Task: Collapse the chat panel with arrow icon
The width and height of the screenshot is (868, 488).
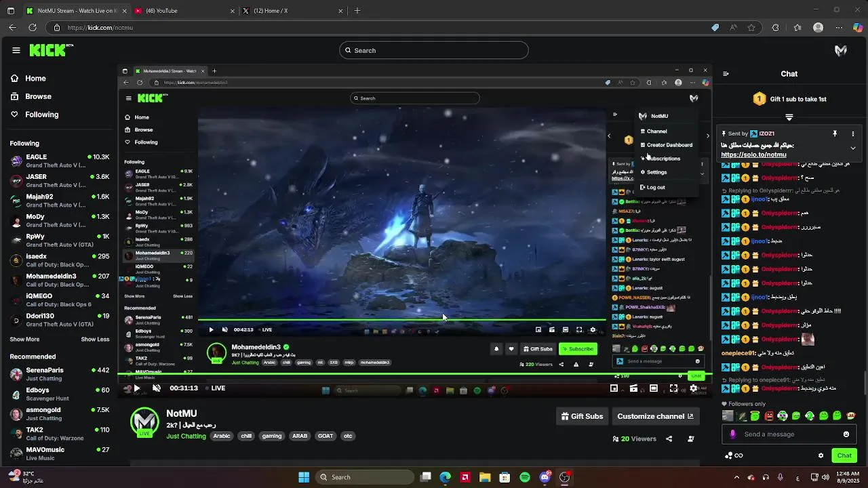Action: pos(726,74)
